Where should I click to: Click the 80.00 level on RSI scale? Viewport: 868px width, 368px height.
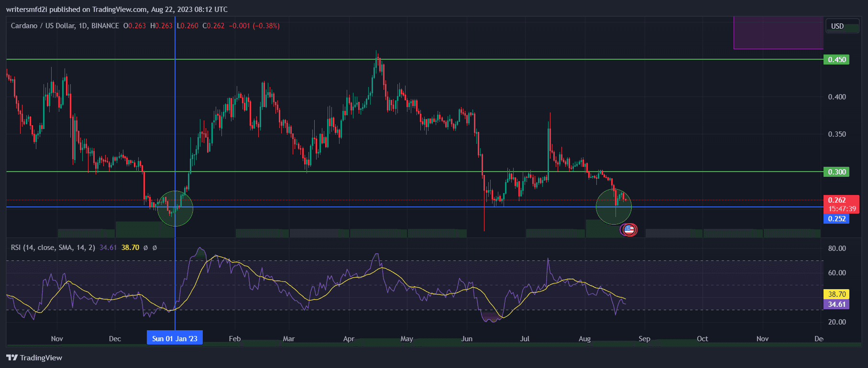click(836, 249)
